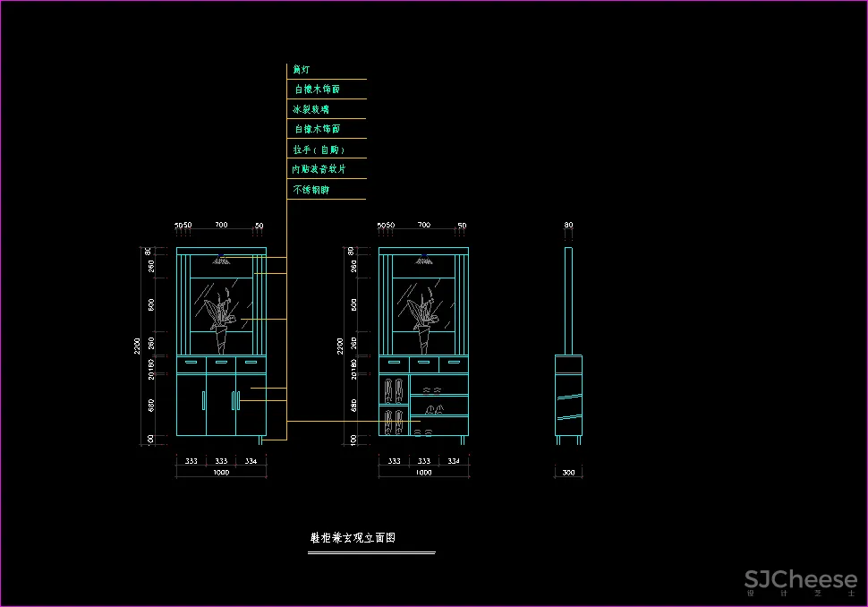Screen dimensions: 868x607
Task: Click the SJCheese watermark logo
Action: tap(800, 581)
